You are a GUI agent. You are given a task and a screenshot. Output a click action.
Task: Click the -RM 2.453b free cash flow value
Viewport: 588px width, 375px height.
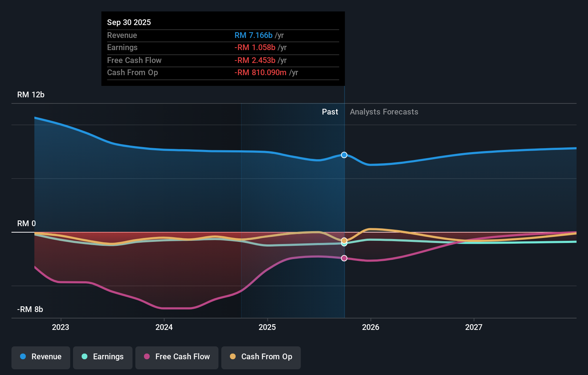tap(254, 60)
